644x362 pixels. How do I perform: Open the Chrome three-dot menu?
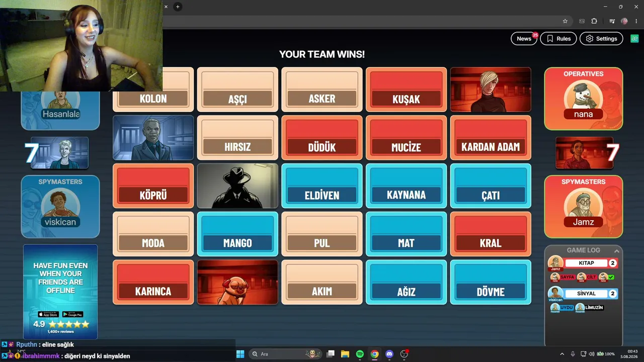click(636, 21)
